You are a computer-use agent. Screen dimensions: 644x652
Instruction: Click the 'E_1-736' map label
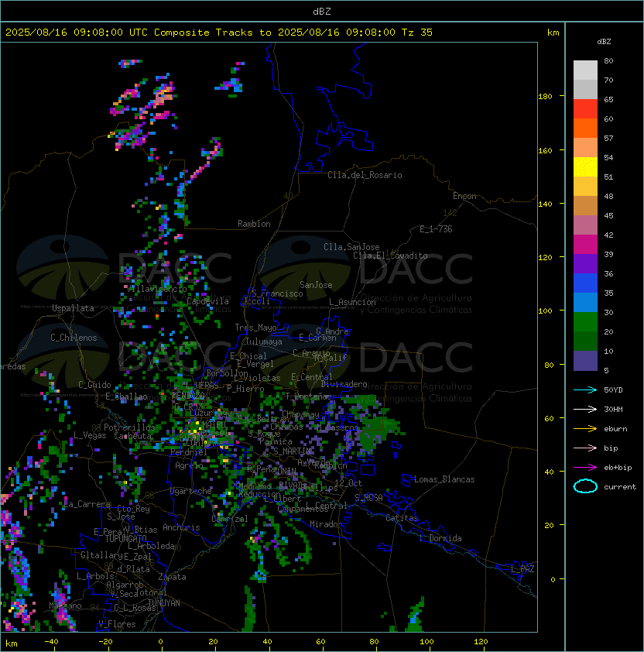[436, 229]
